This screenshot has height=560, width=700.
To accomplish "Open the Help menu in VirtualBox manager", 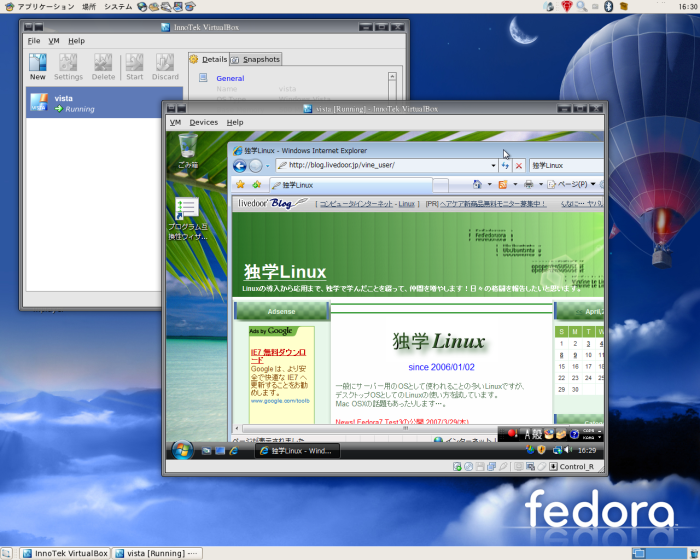I will (76, 41).
